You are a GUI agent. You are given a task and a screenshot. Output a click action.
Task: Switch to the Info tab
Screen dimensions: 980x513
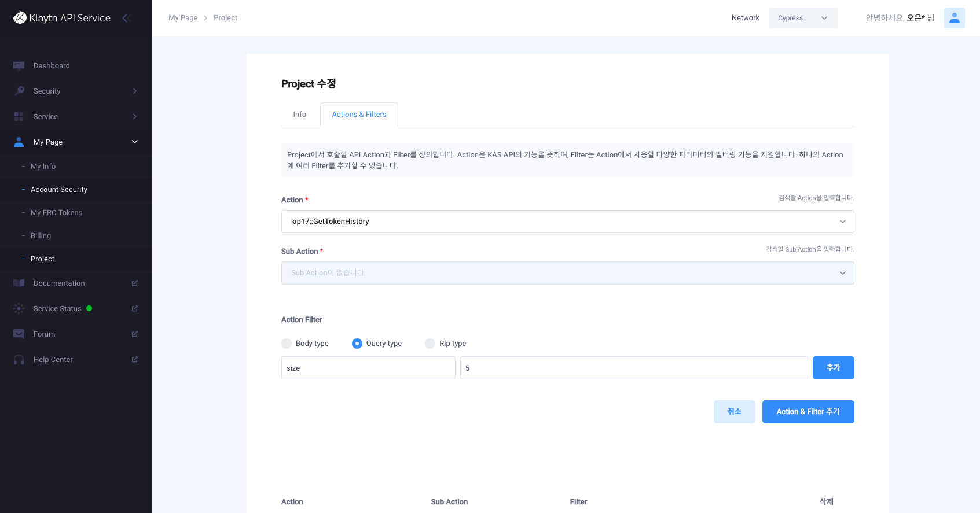(x=300, y=115)
